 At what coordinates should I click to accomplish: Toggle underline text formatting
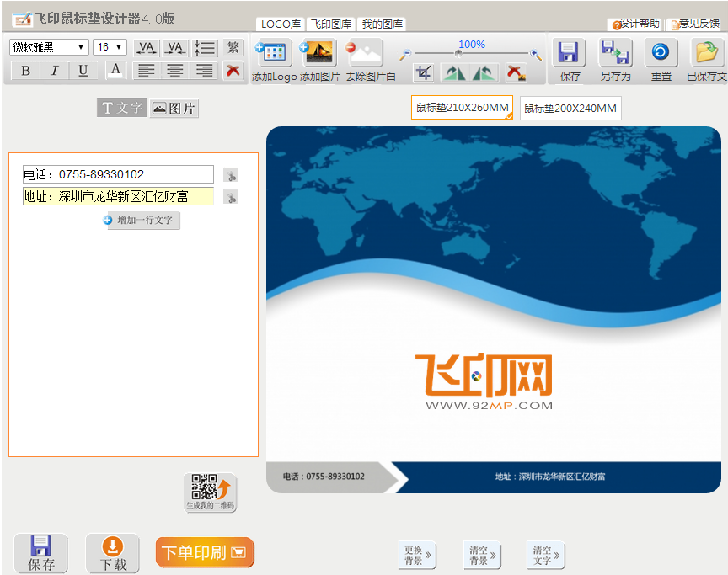click(83, 71)
